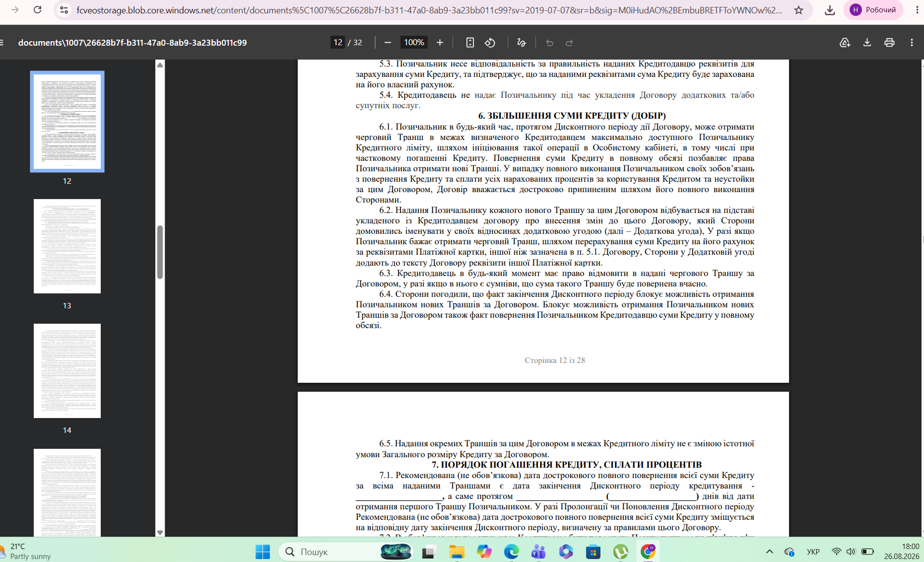Open Task View from taskbar
This screenshot has width=924, height=562.
click(x=429, y=552)
